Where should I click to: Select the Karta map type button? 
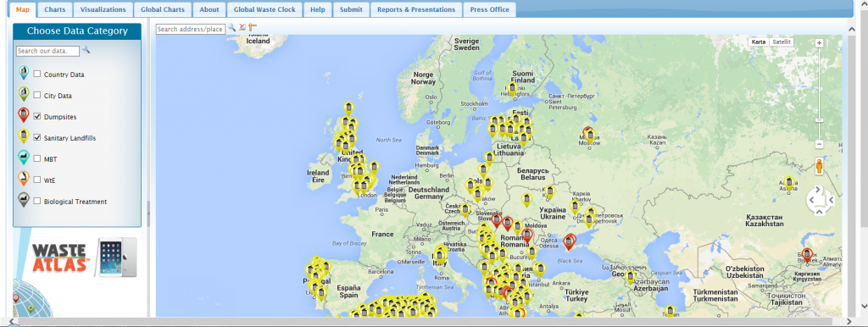(759, 42)
